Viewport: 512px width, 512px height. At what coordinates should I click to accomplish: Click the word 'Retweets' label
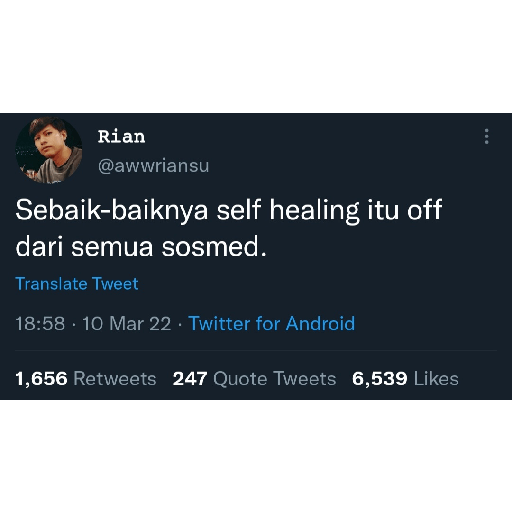coord(115,379)
